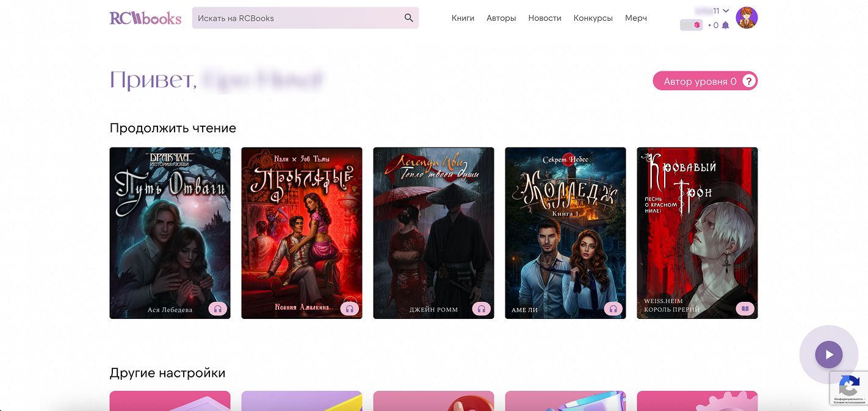Image resolution: width=868 pixels, height=411 pixels.
Task: Open notifications bell icon
Action: tap(725, 26)
